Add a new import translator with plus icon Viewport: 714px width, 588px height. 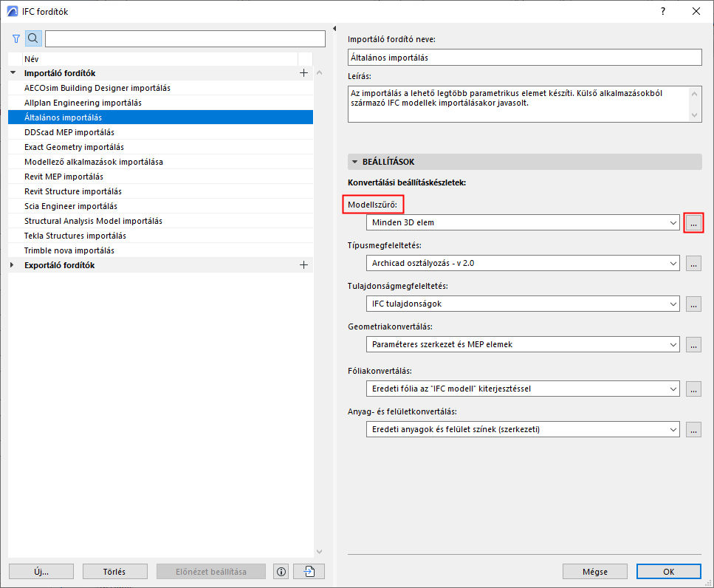pos(303,73)
